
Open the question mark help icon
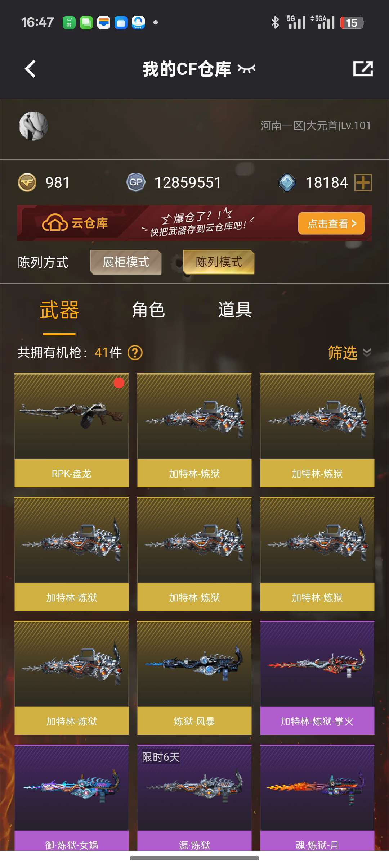135,353
